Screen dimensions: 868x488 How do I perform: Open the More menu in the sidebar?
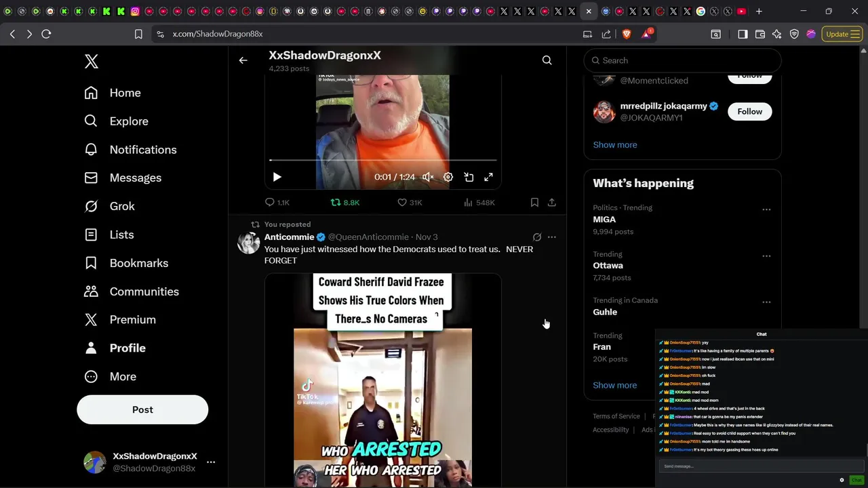[110, 376]
